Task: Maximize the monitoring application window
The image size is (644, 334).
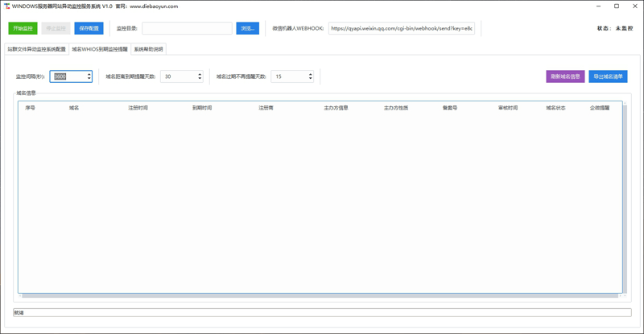Action: [617, 6]
